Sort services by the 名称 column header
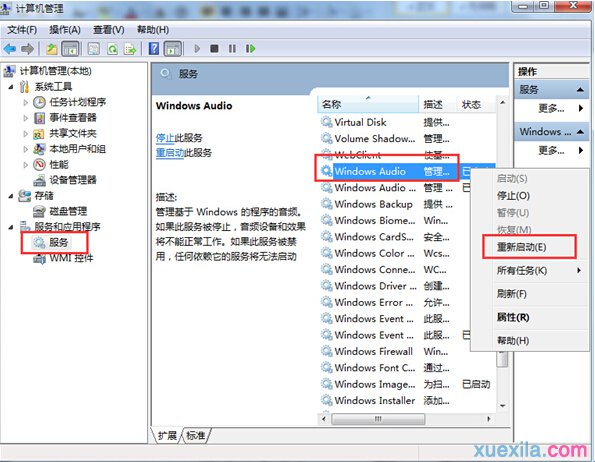 [368, 104]
